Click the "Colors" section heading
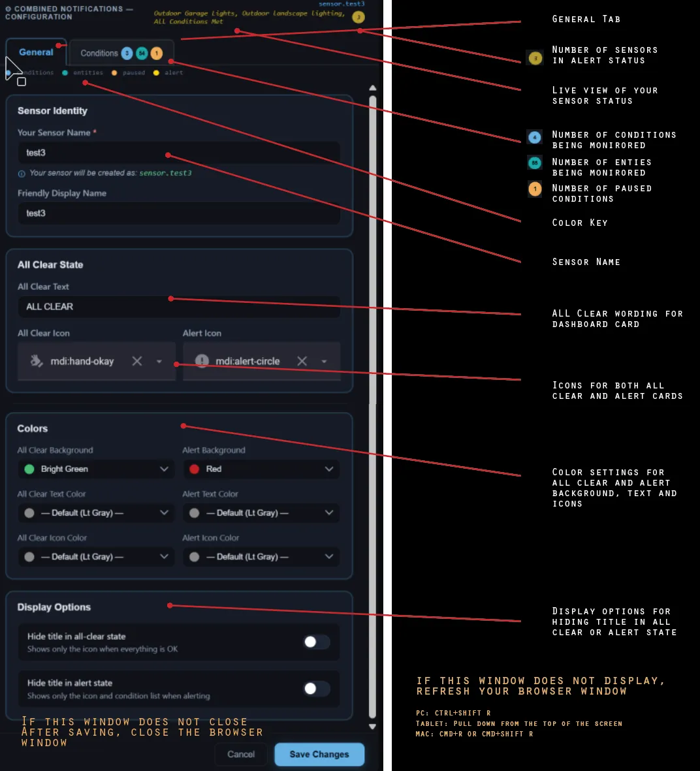This screenshot has height=771, width=700. point(33,429)
